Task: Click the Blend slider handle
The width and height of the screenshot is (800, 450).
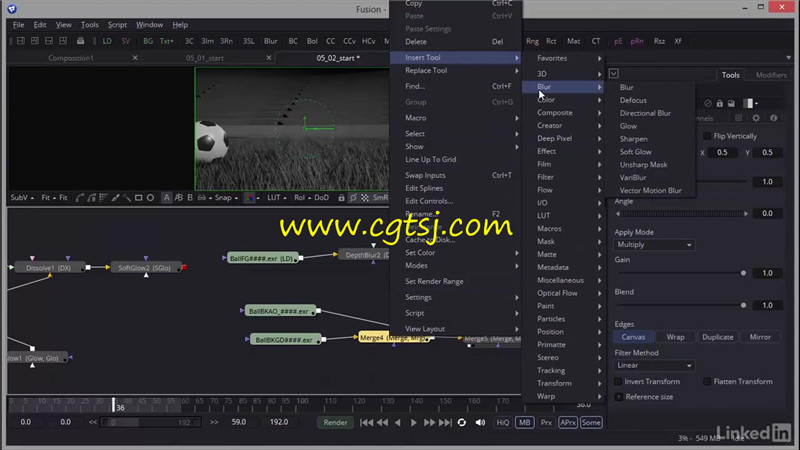Action: coord(743,306)
